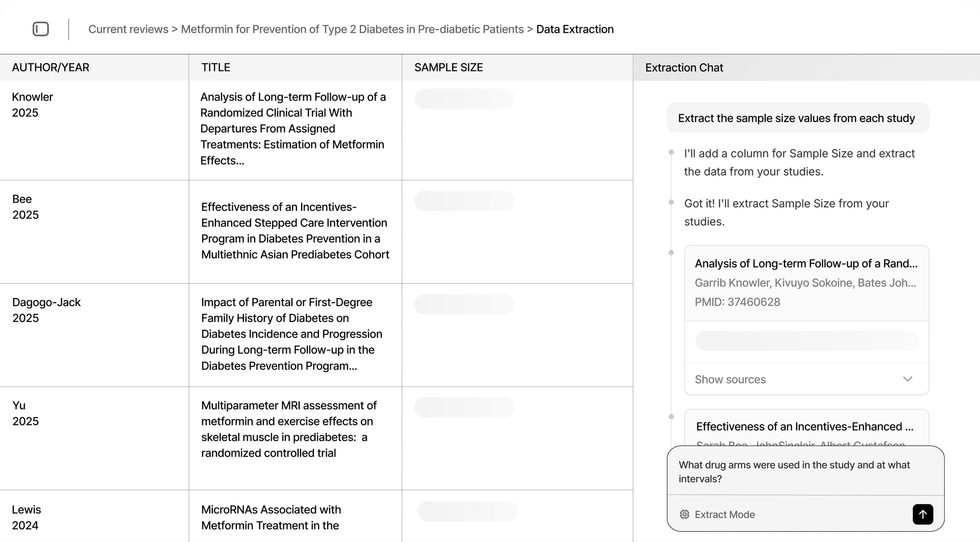Toggle the sidebar panel icon
This screenshot has height=542, width=980.
click(x=41, y=29)
